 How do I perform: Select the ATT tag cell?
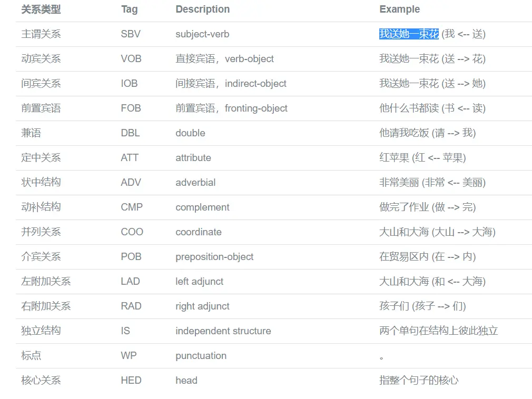(130, 157)
